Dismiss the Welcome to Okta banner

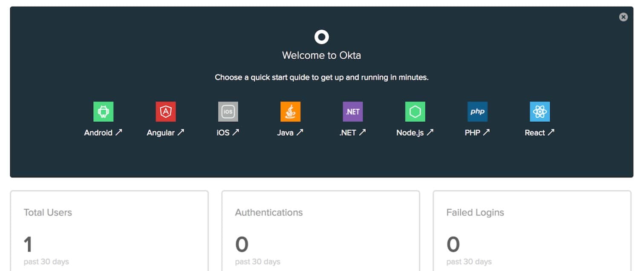point(624,17)
